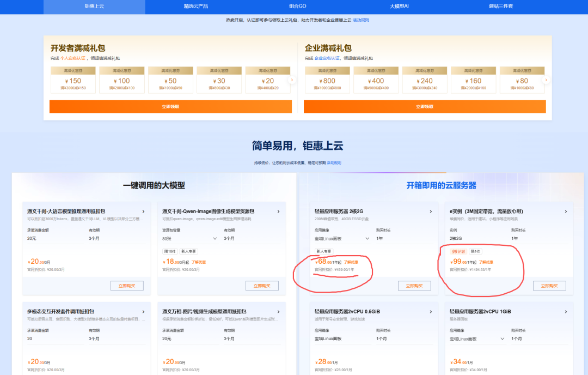The height and width of the screenshot is (375, 588).
Task: Click the right arrow on developer coupon carousel
Action: point(292,79)
